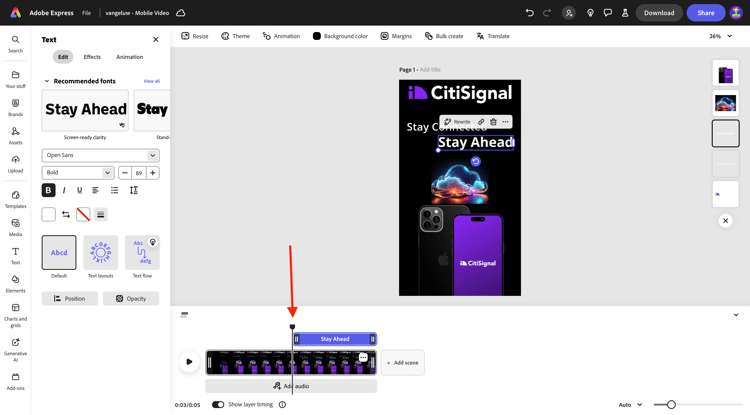Open the line spacing options
750x415 pixels.
coord(134,190)
